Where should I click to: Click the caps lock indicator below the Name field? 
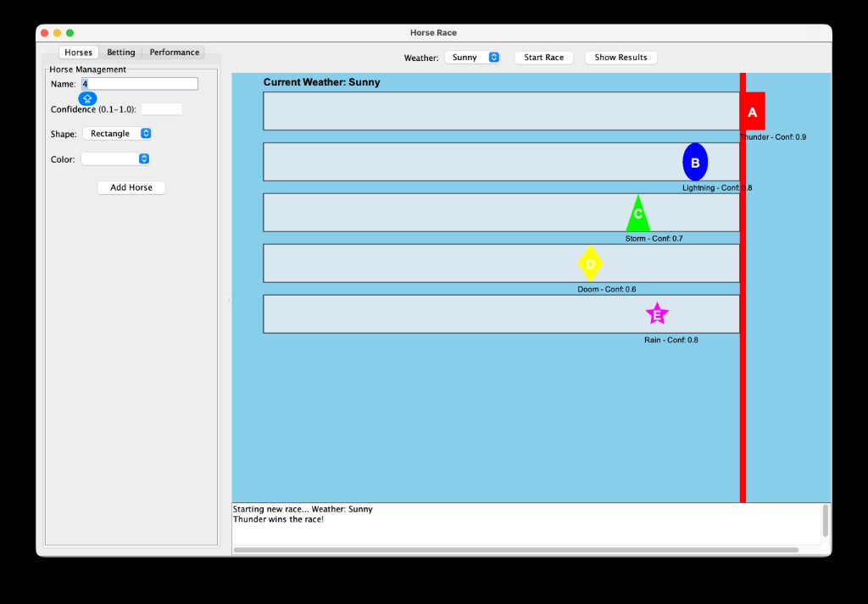(x=87, y=99)
